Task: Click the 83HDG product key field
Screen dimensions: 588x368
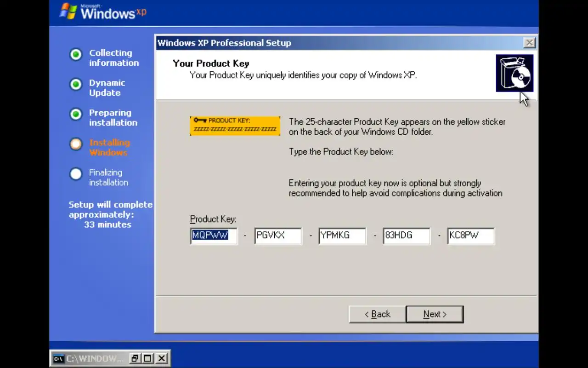Action: (x=407, y=236)
